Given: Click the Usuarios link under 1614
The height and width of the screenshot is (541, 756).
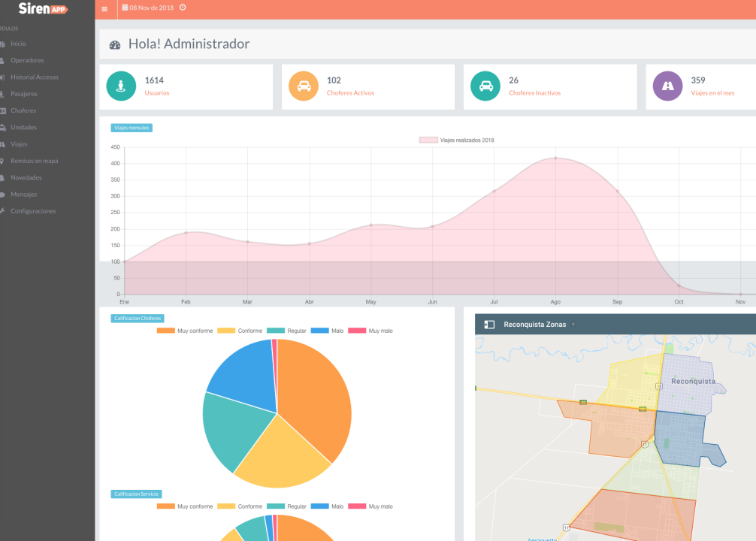Looking at the screenshot, I should tap(157, 93).
